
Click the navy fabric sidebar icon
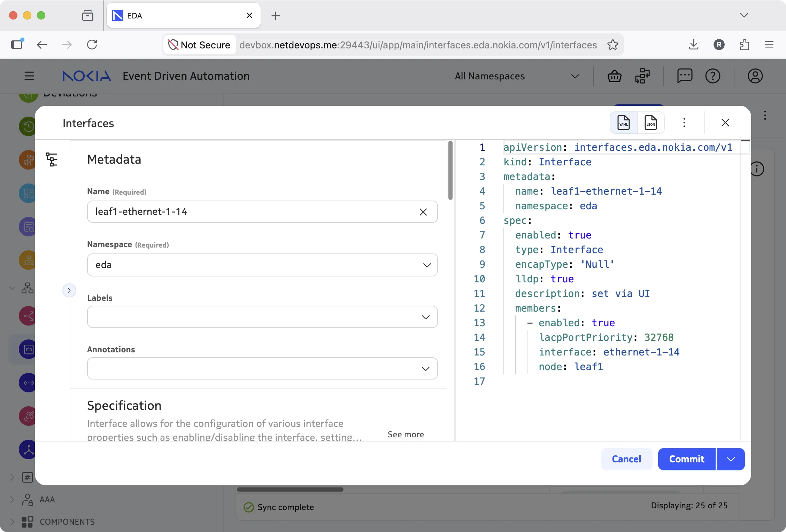click(x=27, y=449)
